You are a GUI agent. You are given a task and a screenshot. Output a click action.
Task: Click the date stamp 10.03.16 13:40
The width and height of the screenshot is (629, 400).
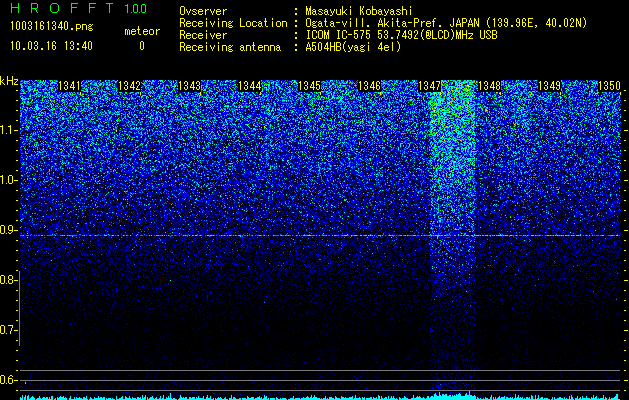tap(51, 46)
